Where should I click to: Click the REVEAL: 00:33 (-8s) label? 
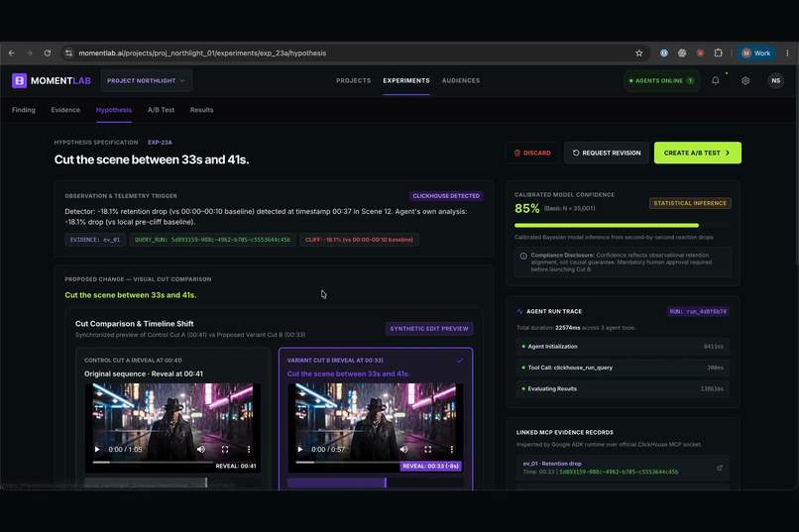[430, 466]
